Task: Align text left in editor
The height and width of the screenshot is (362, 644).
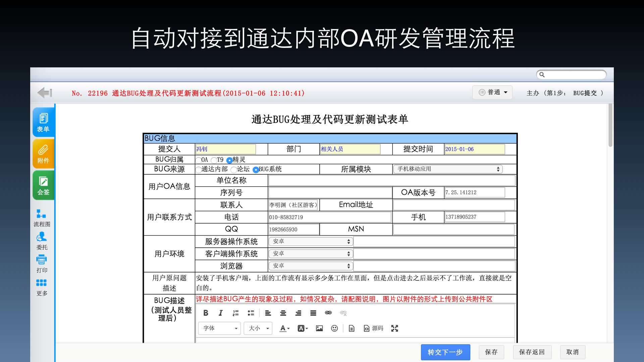Action: point(268,313)
